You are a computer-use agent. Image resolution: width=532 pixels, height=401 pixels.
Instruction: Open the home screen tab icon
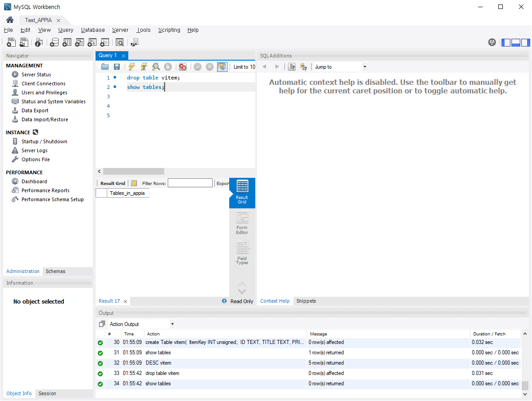click(x=10, y=20)
